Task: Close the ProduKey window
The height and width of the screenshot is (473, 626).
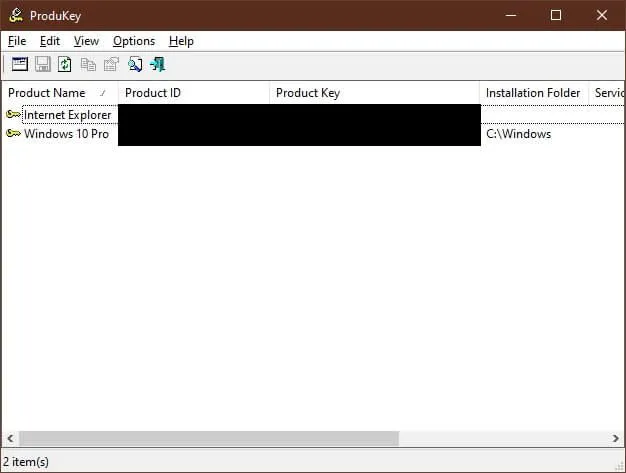Action: point(602,16)
